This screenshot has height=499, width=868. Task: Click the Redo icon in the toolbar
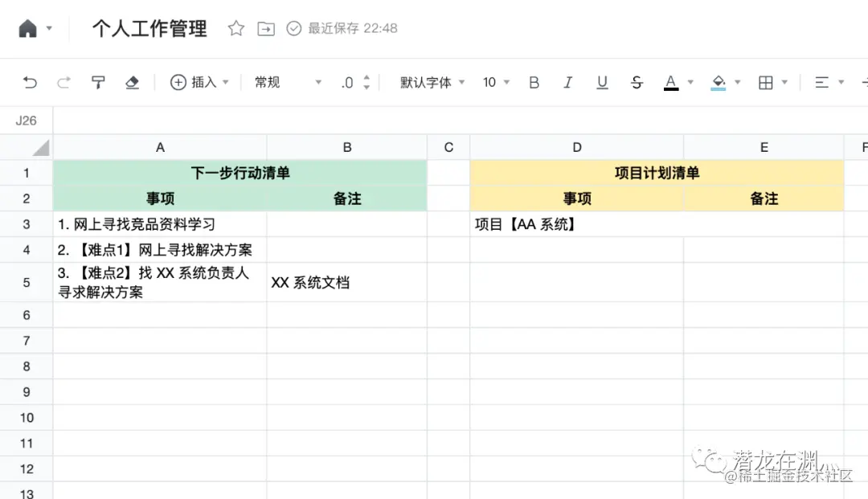63,82
